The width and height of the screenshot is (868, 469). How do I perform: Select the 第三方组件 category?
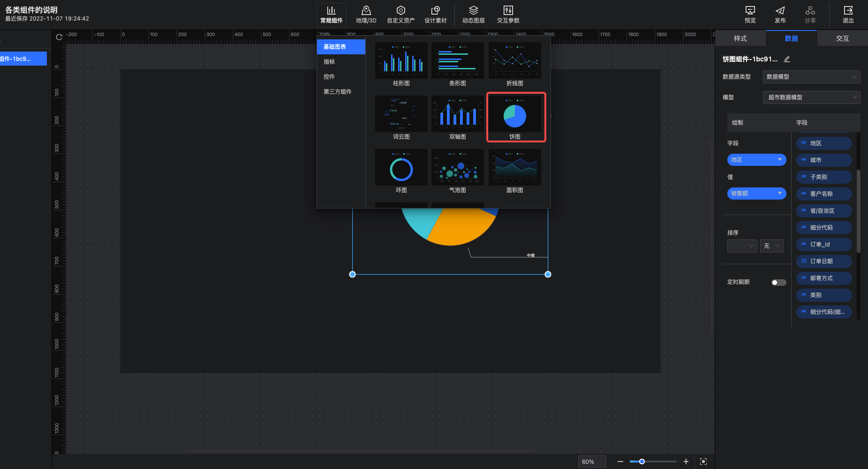point(341,92)
